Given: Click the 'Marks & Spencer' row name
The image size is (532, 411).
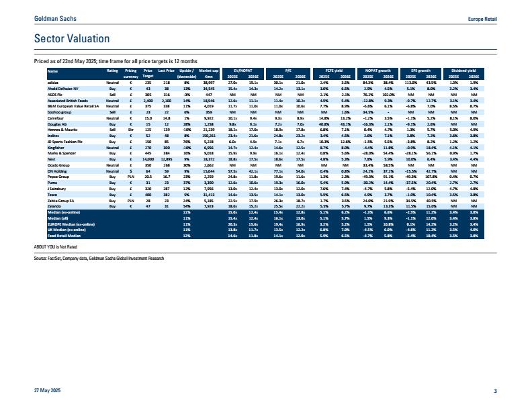Looking at the screenshot, I should tap(62, 153).
